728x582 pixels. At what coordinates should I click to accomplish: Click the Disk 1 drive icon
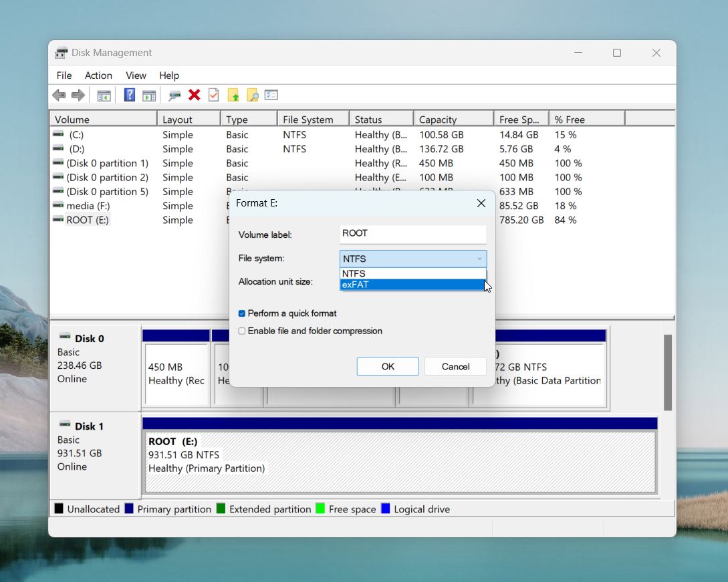tap(65, 424)
